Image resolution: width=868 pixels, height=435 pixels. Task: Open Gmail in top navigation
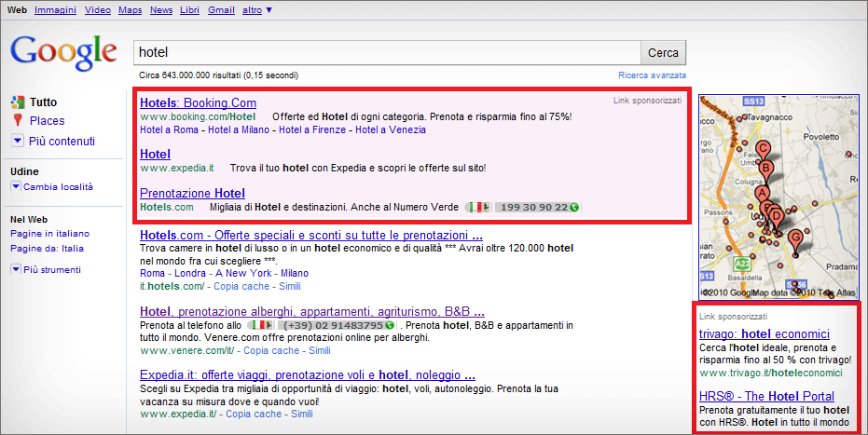click(222, 10)
